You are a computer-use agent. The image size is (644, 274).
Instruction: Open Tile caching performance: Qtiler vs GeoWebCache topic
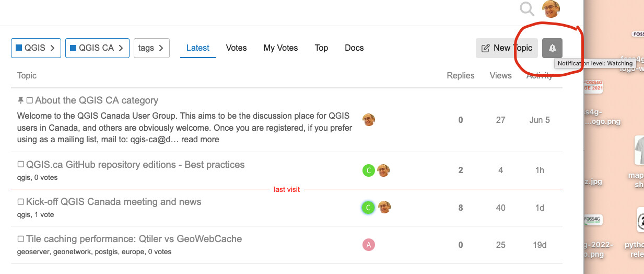(x=134, y=239)
